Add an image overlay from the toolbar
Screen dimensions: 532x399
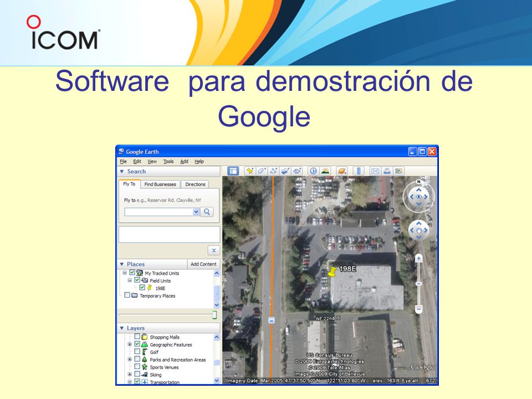285,171
